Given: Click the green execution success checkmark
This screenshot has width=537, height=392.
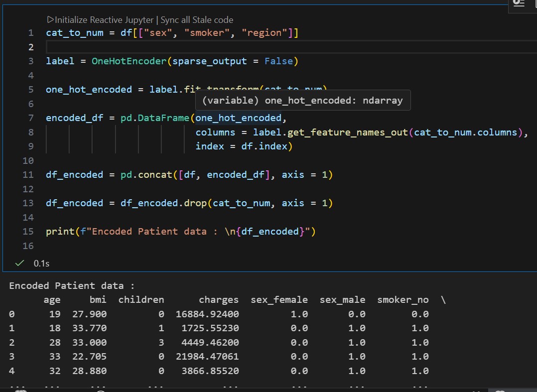Looking at the screenshot, I should coord(18,263).
